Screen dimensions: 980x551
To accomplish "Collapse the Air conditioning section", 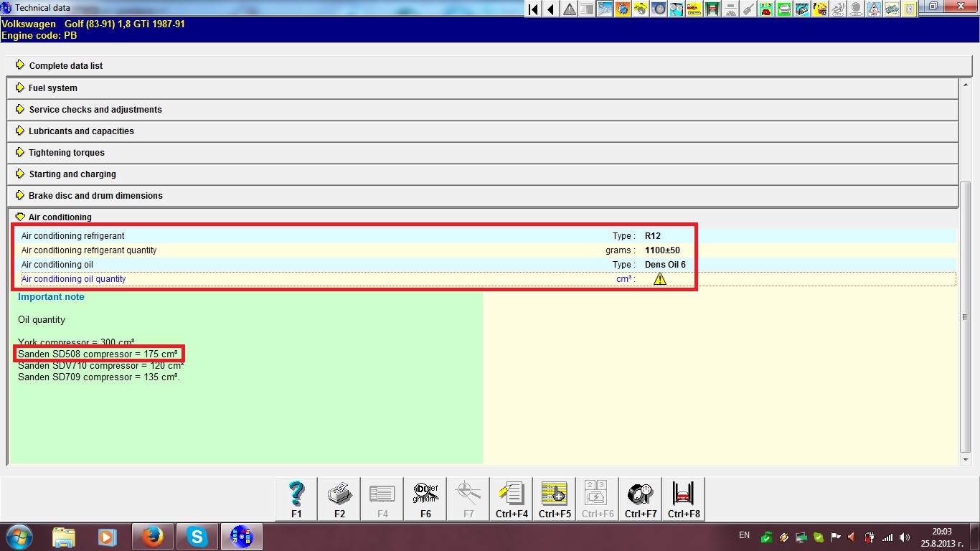I will (x=60, y=217).
